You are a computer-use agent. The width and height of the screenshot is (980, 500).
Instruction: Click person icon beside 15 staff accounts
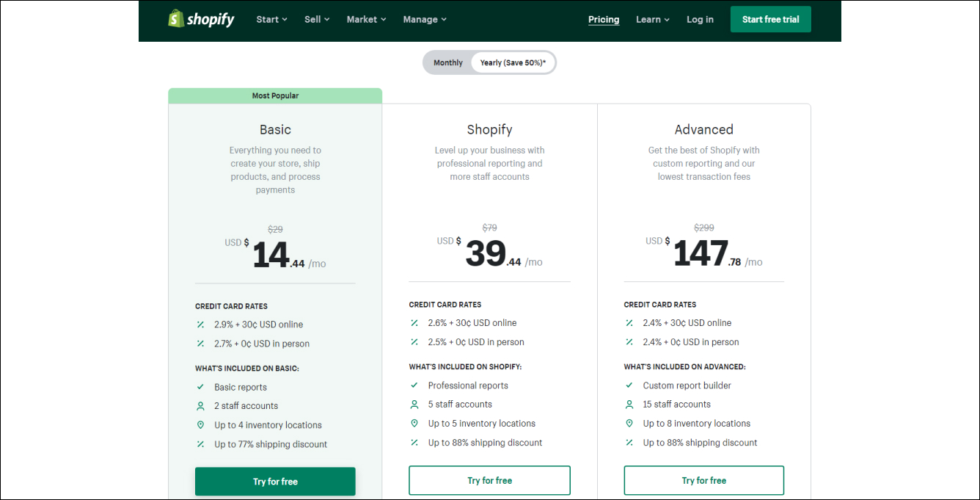(629, 405)
